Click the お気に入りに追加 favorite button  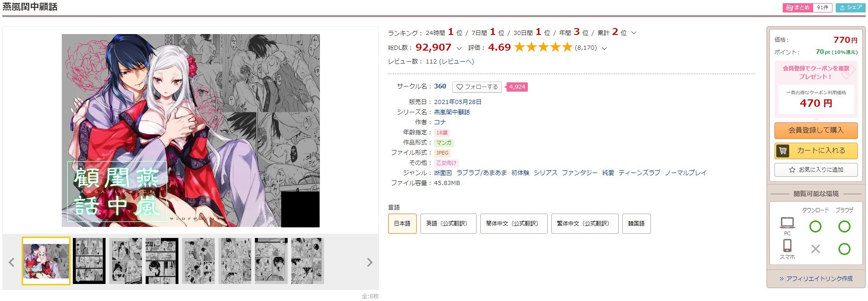pyautogui.click(x=816, y=170)
